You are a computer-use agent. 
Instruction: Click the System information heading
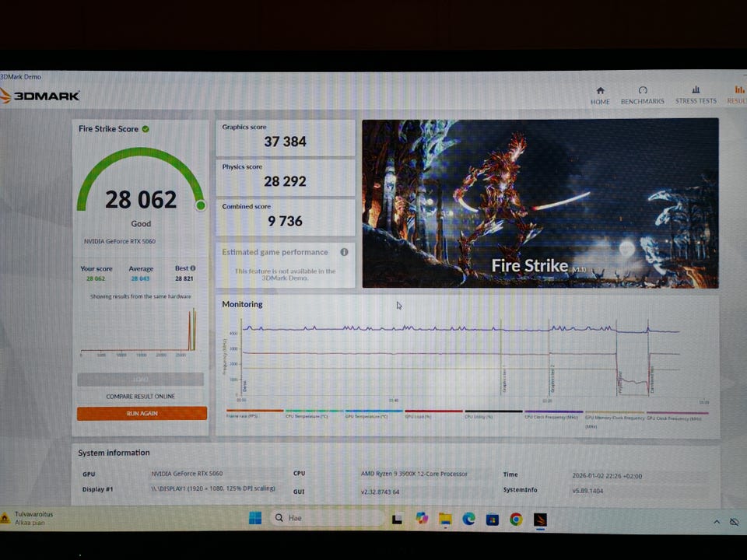(114, 453)
